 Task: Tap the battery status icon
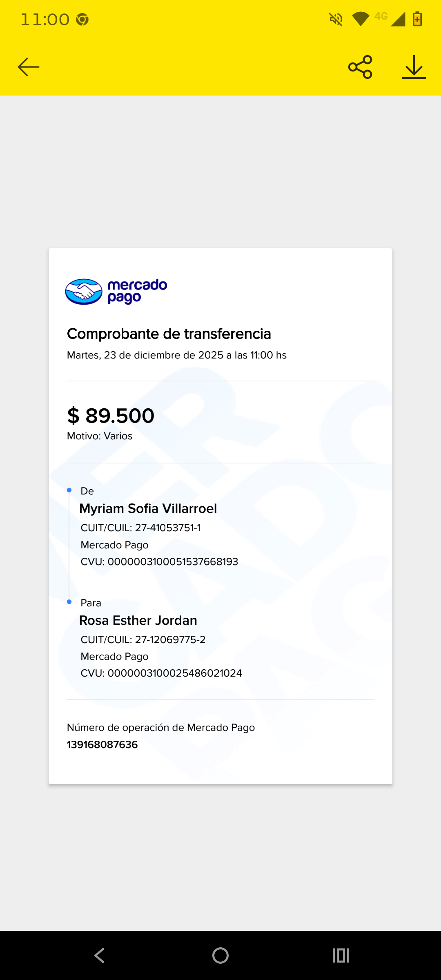(417, 19)
